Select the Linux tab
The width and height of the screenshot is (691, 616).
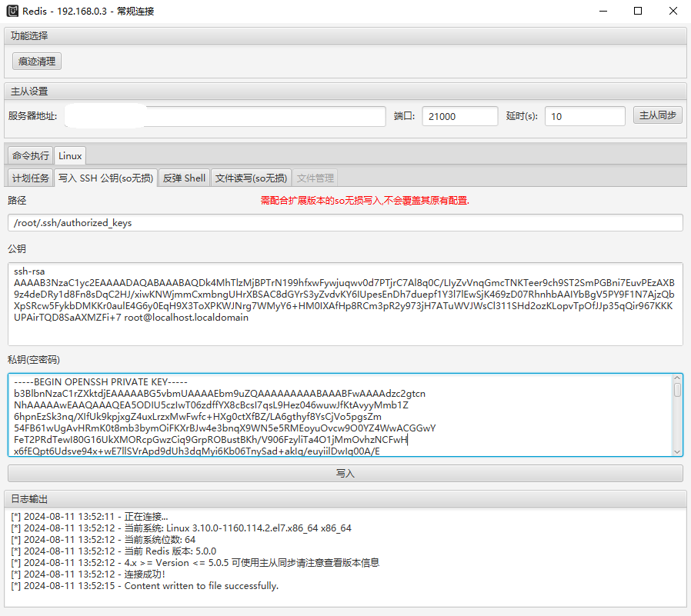point(70,156)
